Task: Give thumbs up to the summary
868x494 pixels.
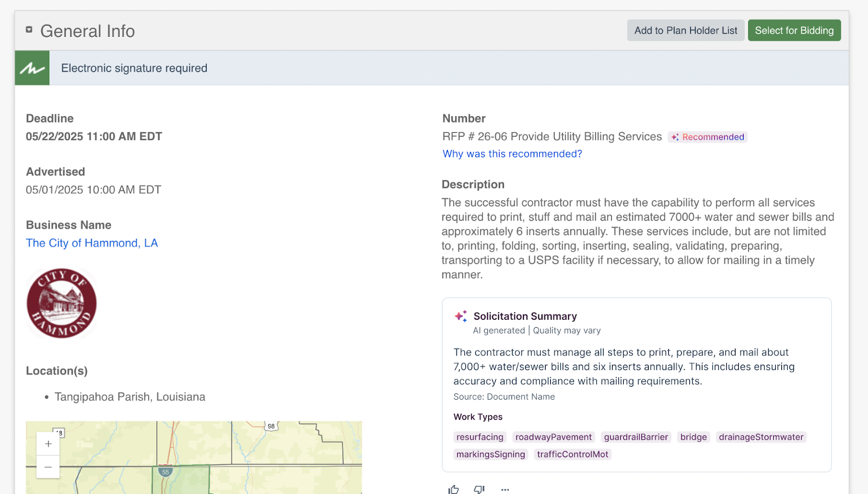Action: tap(454, 489)
